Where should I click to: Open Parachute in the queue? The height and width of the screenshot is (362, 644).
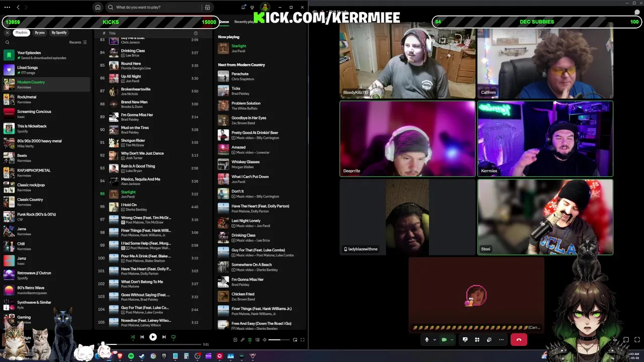tap(259, 76)
